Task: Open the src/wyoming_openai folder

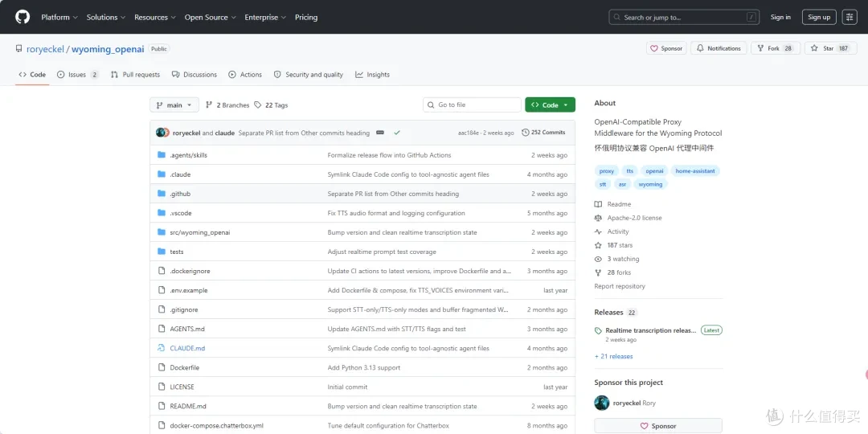Action: pos(200,232)
